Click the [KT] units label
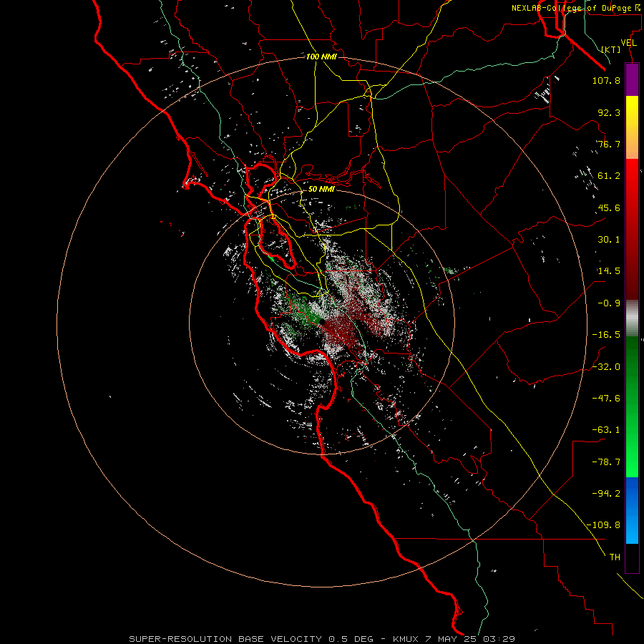This screenshot has height=644, width=644. (611, 49)
